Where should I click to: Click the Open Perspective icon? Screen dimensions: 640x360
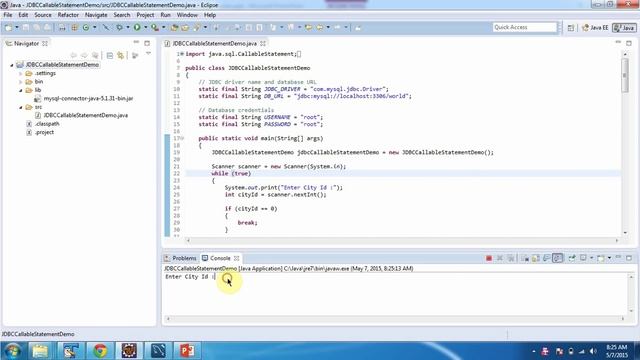(571, 27)
